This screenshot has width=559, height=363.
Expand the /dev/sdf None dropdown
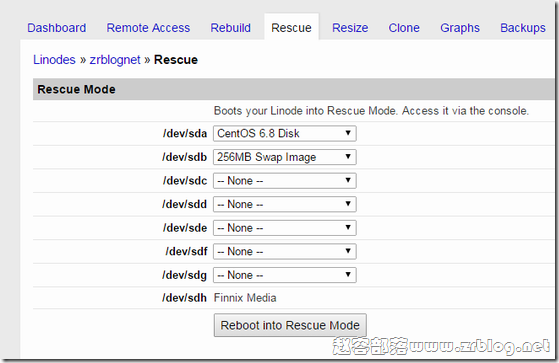pyautogui.click(x=284, y=251)
